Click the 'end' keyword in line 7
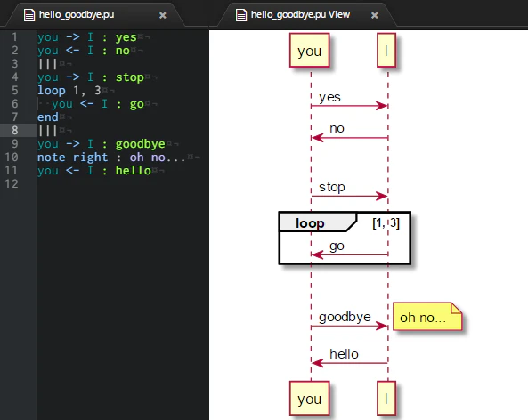 click(x=48, y=117)
